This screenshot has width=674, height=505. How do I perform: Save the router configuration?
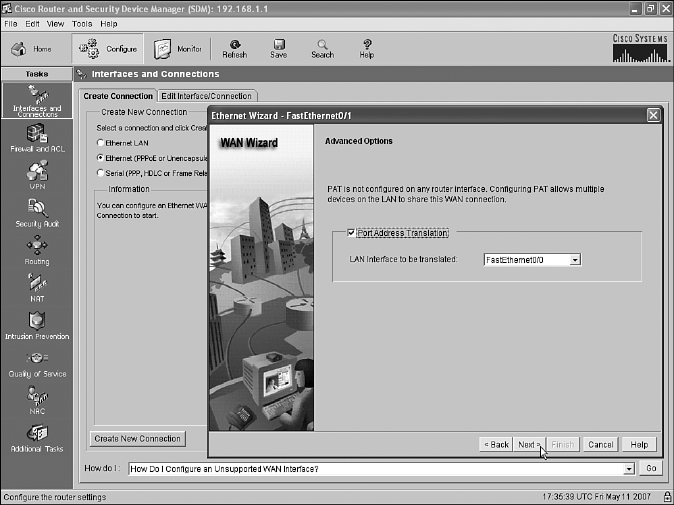279,49
